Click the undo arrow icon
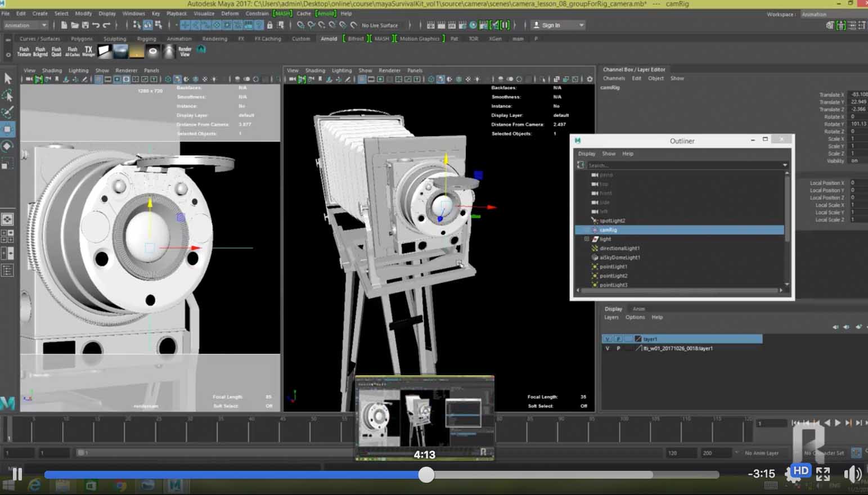Image resolution: width=868 pixels, height=495 pixels. (96, 25)
